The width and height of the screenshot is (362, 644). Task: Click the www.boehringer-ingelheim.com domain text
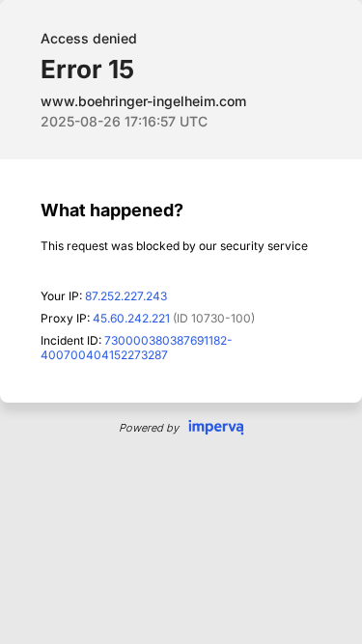[143, 101]
